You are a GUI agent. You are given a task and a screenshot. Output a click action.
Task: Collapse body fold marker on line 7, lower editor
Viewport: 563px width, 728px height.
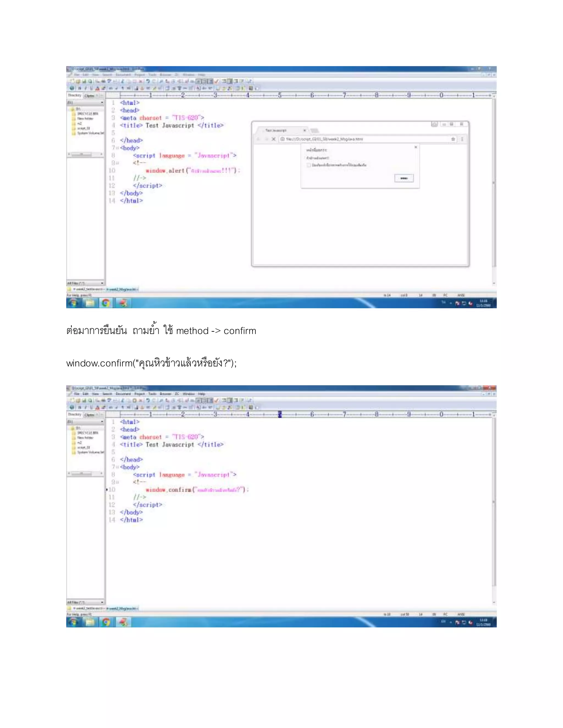[118, 467]
